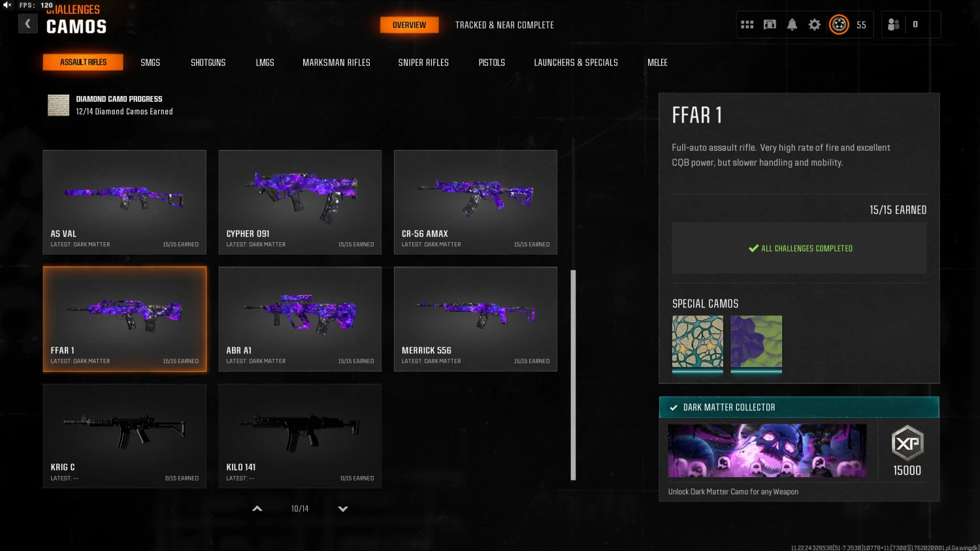Switch to the Sniper Rifles tab
Viewport: 980px width, 551px height.
tap(423, 63)
